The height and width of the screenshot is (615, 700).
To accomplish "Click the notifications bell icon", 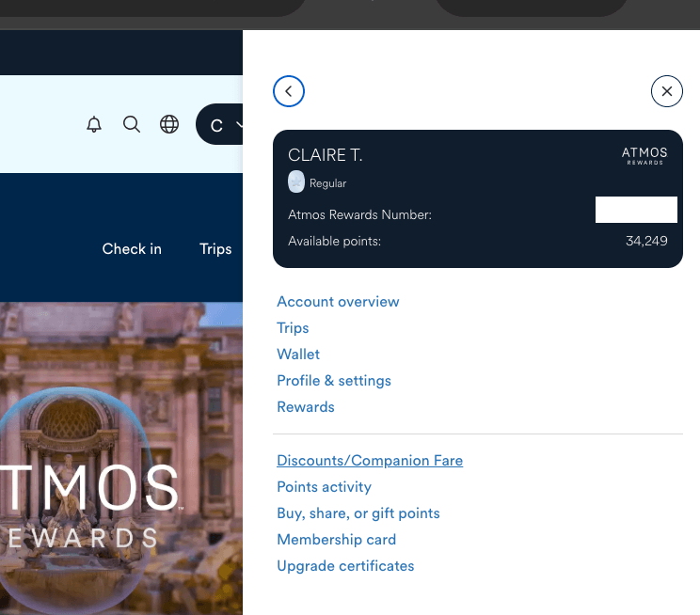I will coord(94,124).
